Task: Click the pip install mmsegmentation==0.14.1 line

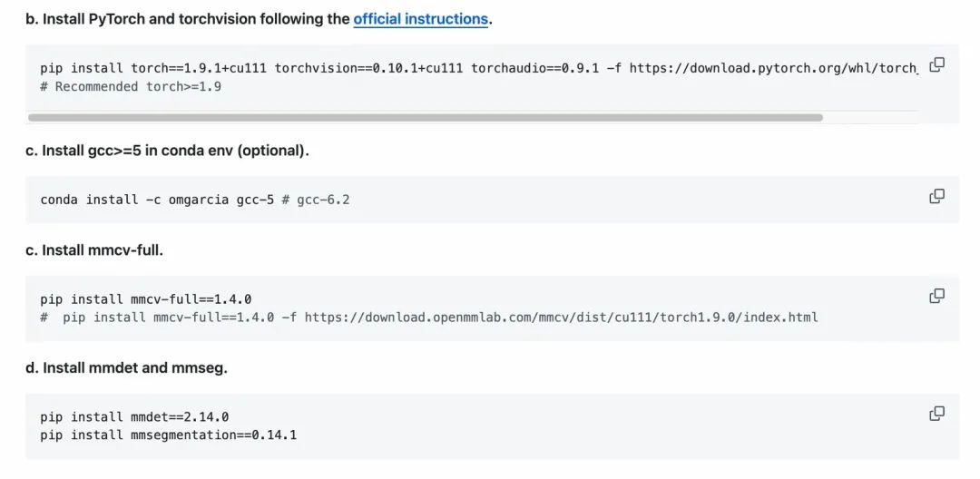Action: click(x=168, y=435)
